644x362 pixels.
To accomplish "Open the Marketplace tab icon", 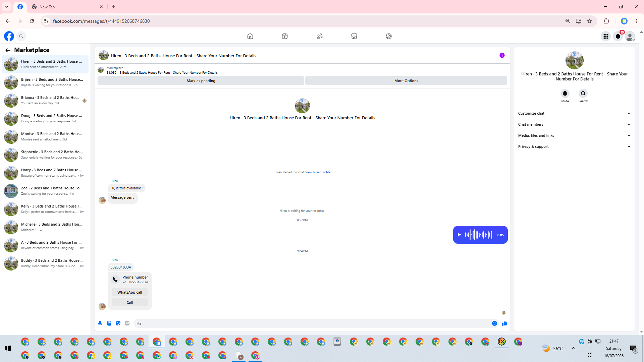I will [x=354, y=36].
